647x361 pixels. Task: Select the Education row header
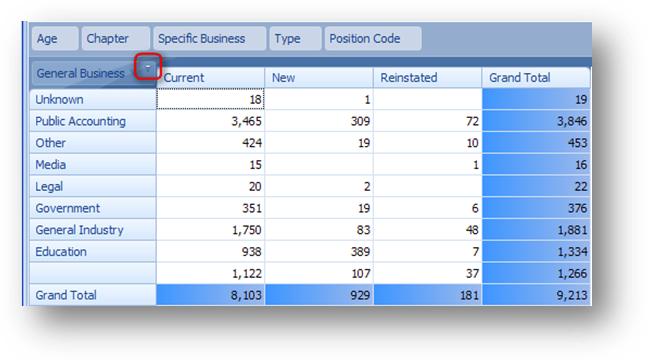point(93,252)
